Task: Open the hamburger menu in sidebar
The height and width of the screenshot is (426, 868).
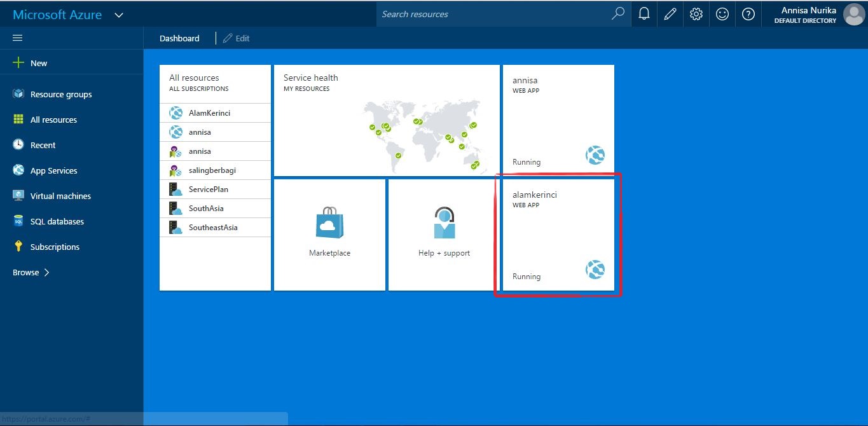Action: point(18,38)
